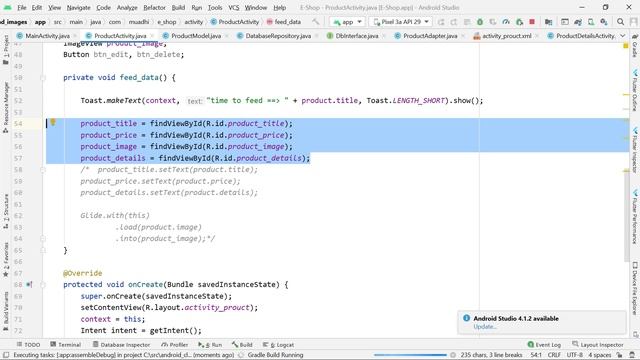Collapse onCreate method fold marker line 68
The image size is (640, 360).
tap(43, 284)
